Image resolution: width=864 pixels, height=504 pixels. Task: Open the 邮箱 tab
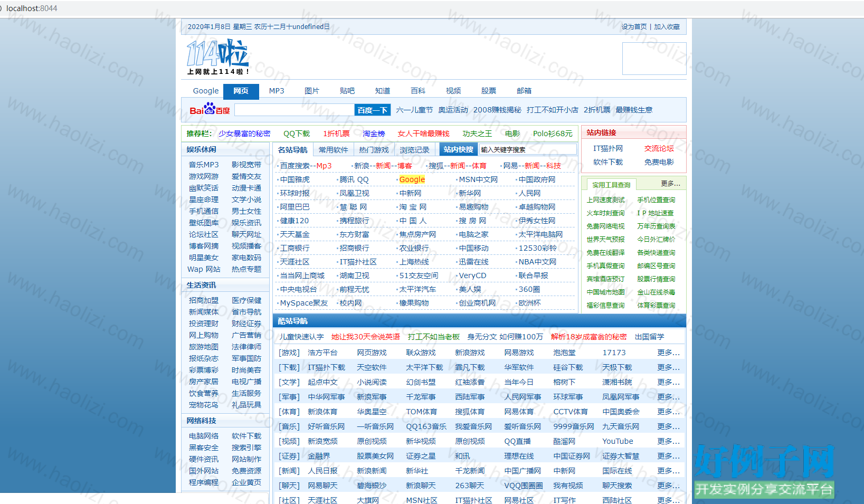(x=524, y=91)
